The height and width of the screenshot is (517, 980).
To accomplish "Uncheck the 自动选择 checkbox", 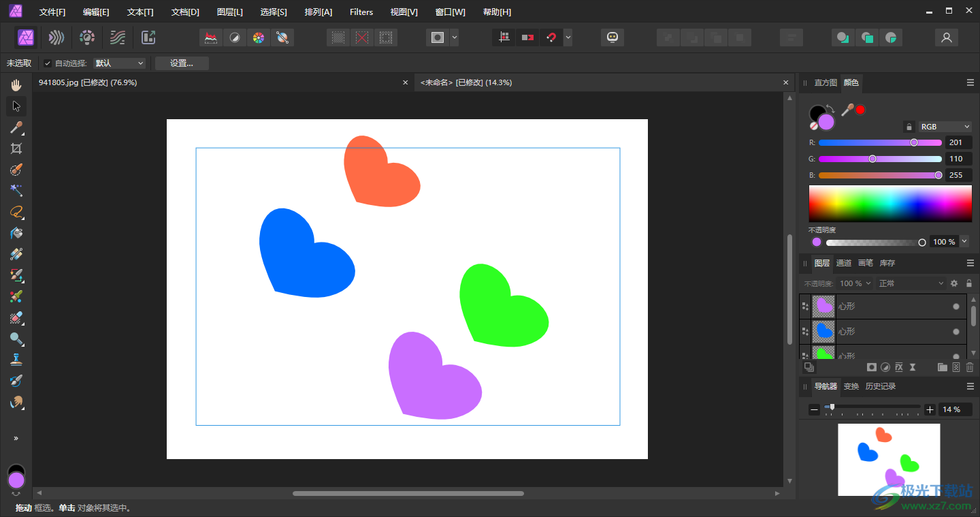I will point(48,63).
